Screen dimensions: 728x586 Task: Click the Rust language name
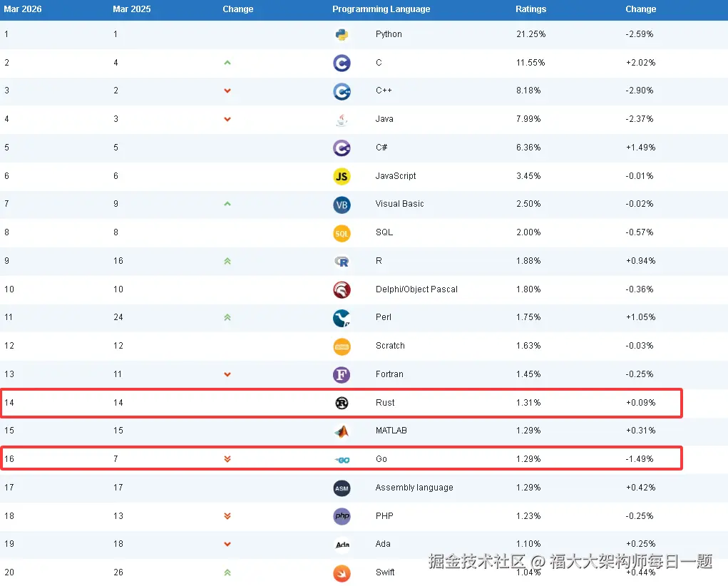tap(385, 403)
